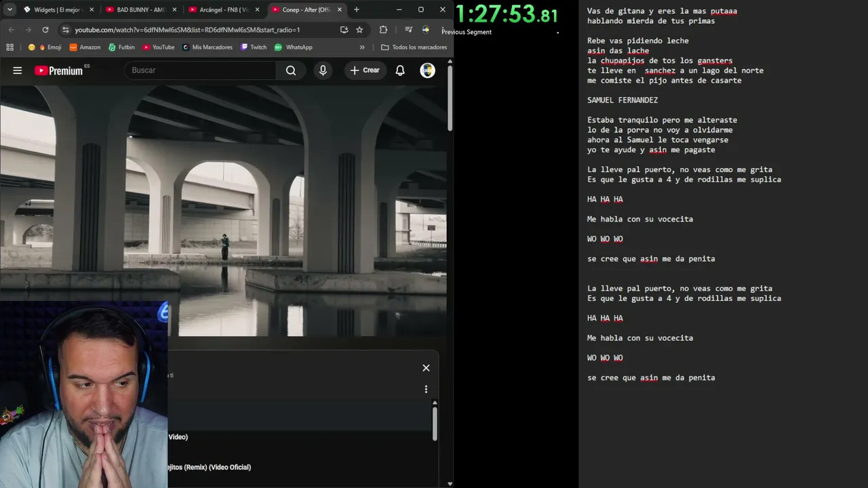Open the YouTube bookmark
868x488 pixels.
158,47
